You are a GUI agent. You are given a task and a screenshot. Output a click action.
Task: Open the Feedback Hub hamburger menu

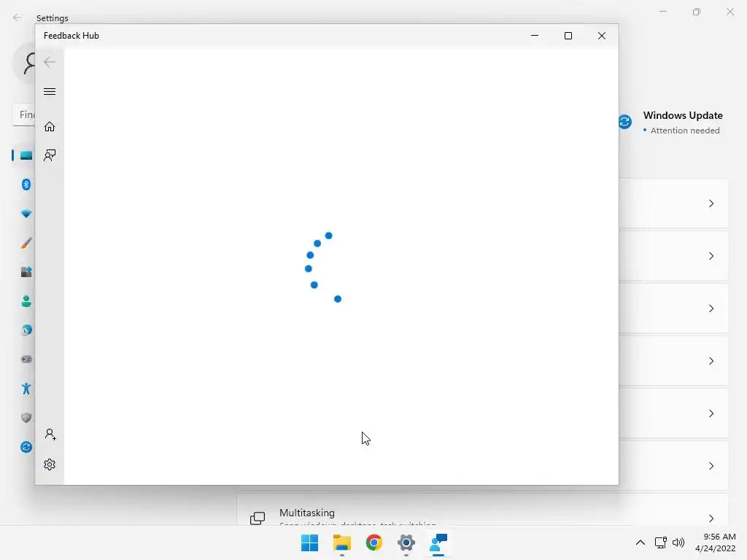(x=50, y=91)
